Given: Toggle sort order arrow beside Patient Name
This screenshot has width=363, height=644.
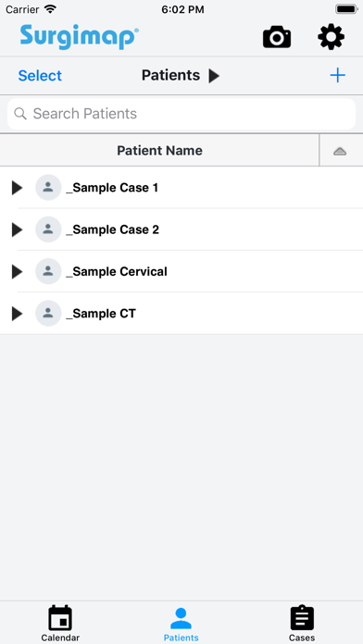Looking at the screenshot, I should pyautogui.click(x=340, y=151).
